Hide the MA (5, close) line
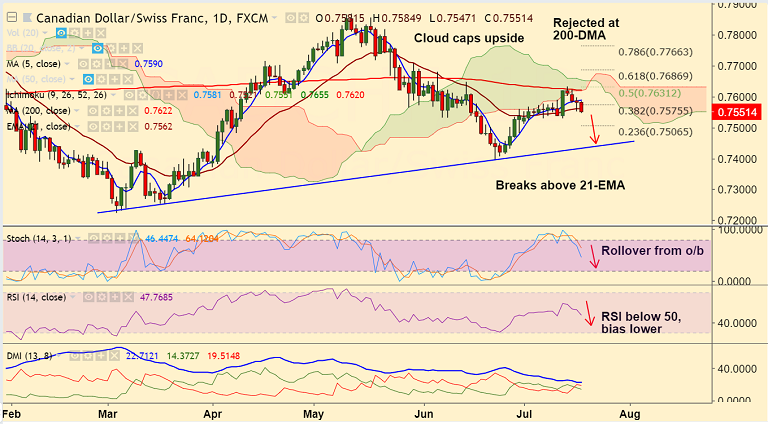 83,64
